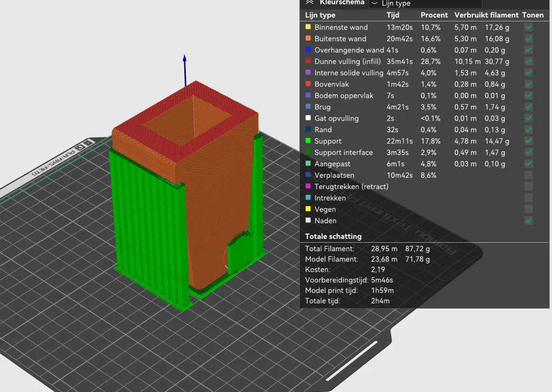
Task: Click the Procent column header
Action: click(x=434, y=15)
